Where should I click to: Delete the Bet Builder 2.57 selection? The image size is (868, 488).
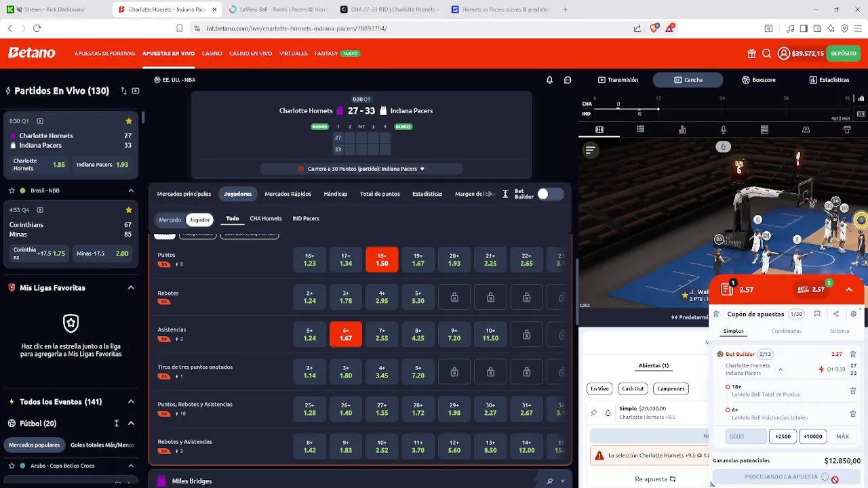click(x=853, y=354)
